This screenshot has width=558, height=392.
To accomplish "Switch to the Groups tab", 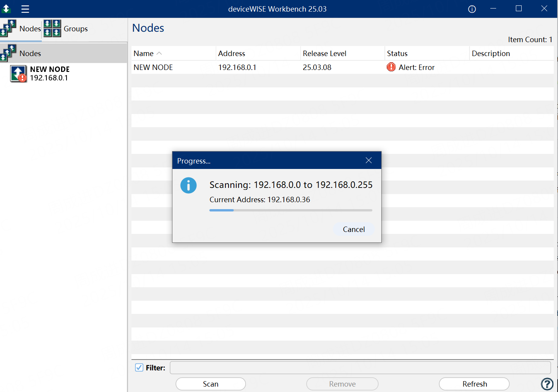I will (x=66, y=29).
